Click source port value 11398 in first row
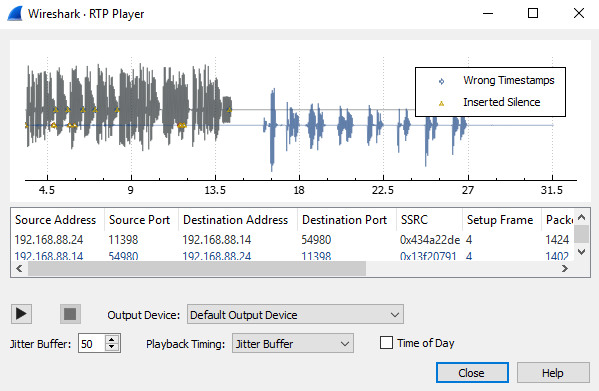Viewport: 599px width, 391px height. pos(123,239)
